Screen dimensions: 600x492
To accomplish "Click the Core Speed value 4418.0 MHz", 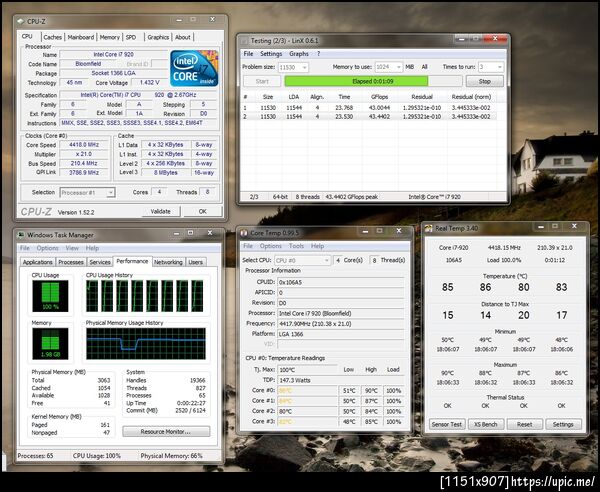I will pos(84,145).
